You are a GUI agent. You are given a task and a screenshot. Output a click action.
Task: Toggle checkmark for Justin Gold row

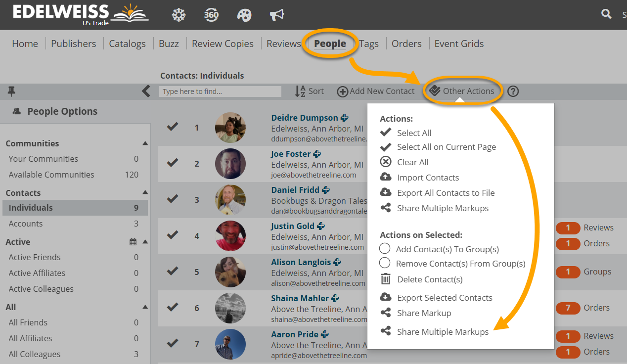tap(172, 235)
